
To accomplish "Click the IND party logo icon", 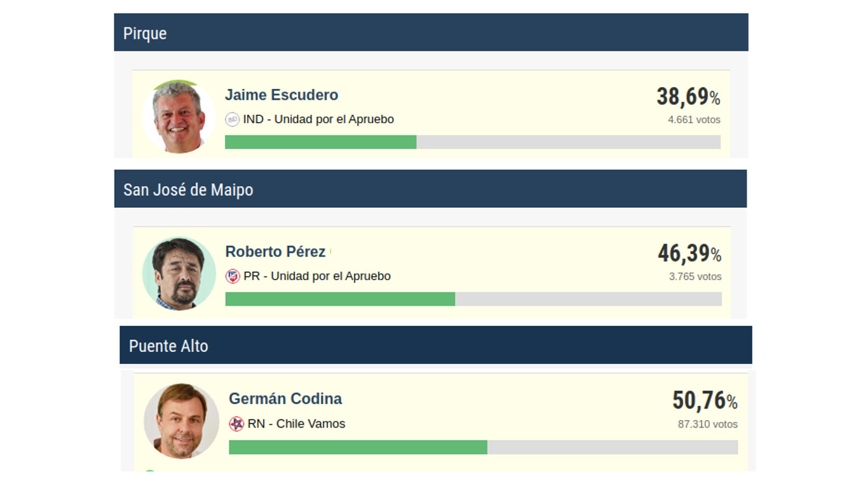I will [x=233, y=119].
